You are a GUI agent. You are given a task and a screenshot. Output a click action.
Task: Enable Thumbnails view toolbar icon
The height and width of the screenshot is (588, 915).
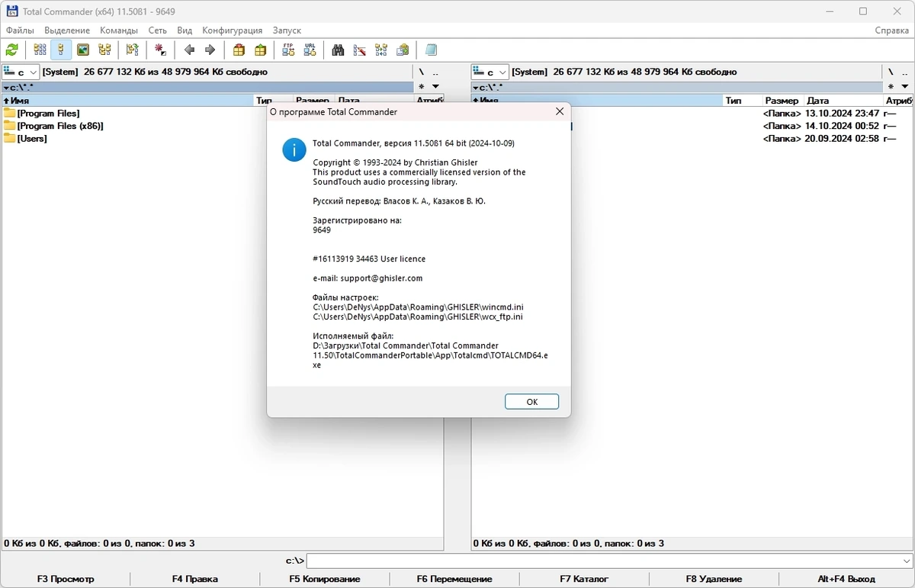point(83,50)
